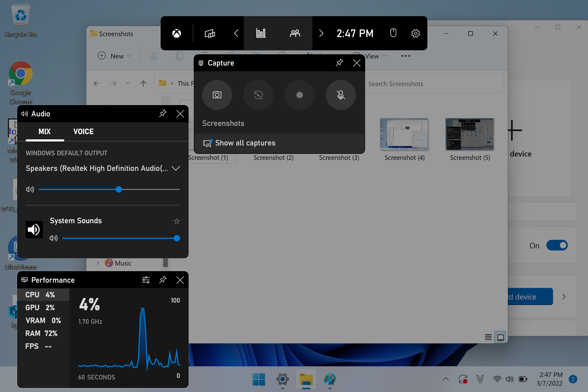Click the left arrow in Game Bar
This screenshot has height=392, width=588.
236,33
